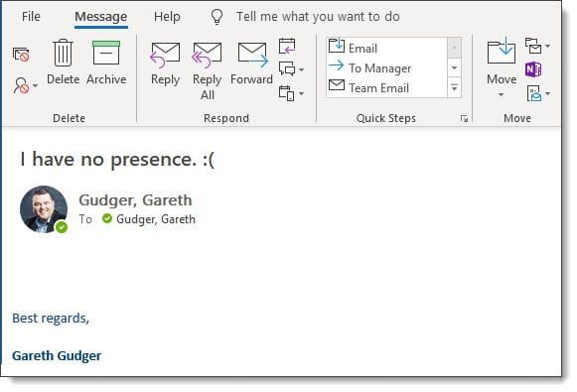Reply to the sender
The height and width of the screenshot is (392, 577).
click(x=165, y=64)
